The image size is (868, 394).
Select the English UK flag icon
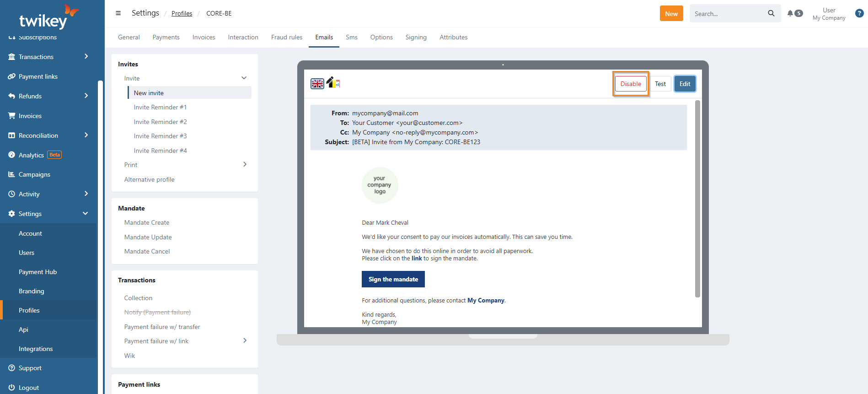point(317,84)
